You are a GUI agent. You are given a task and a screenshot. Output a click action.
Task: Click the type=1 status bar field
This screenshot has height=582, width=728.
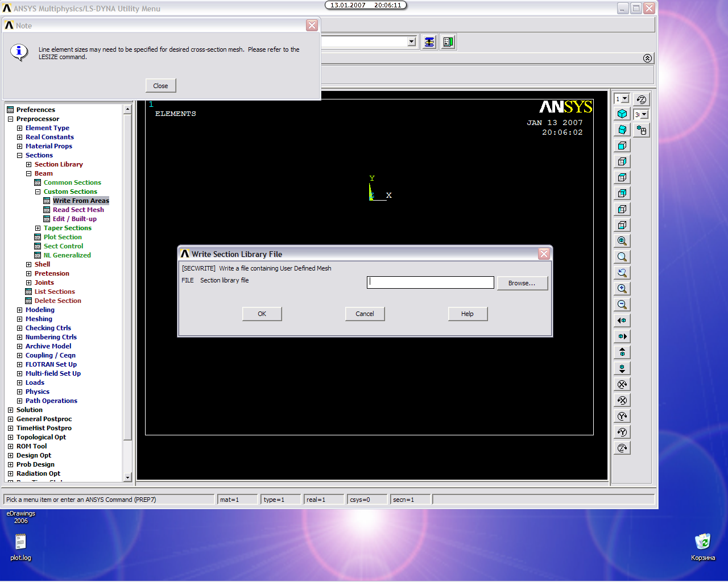(281, 500)
